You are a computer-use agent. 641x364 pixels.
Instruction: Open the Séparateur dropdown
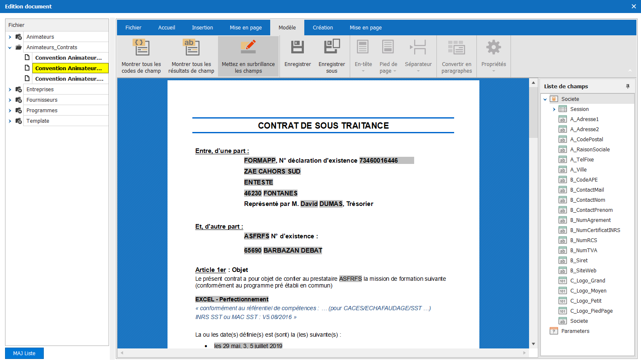pos(418,56)
